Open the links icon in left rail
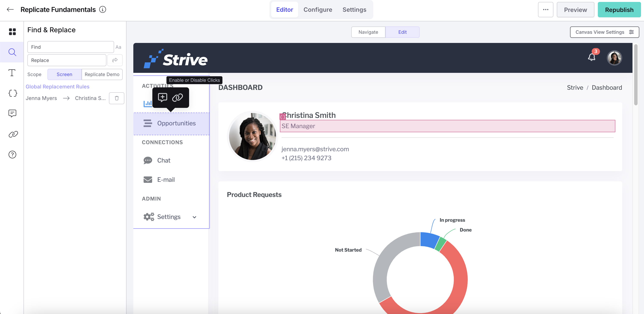The height and width of the screenshot is (314, 644). coord(13,134)
